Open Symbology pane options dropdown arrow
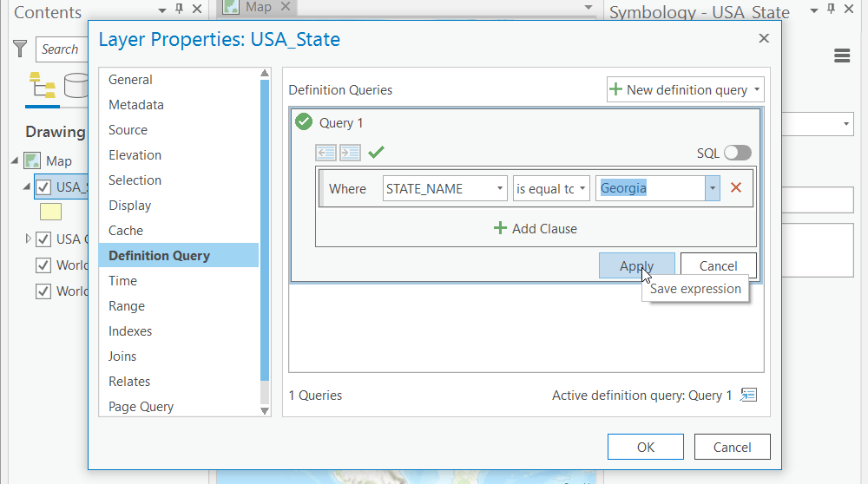This screenshot has width=868, height=484. point(814,10)
